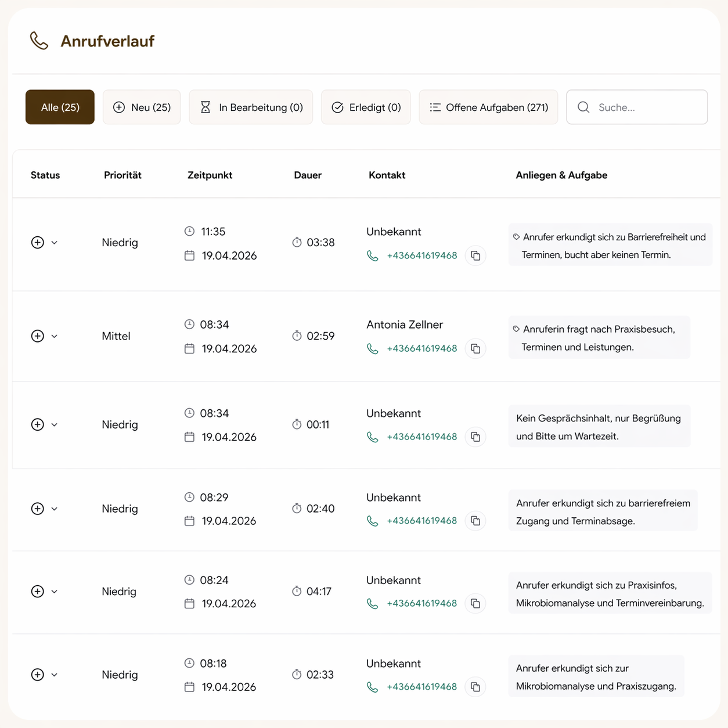Click the clock icon next to 08:24

coord(189,579)
